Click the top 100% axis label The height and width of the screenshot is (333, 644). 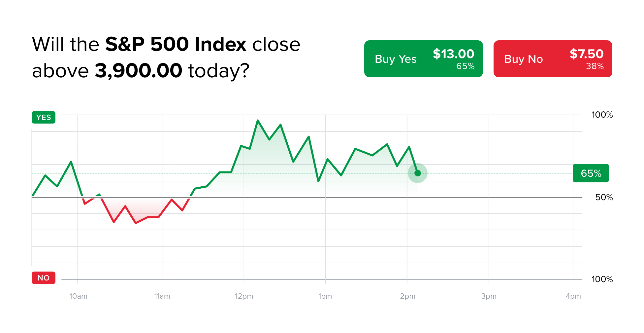tap(602, 115)
